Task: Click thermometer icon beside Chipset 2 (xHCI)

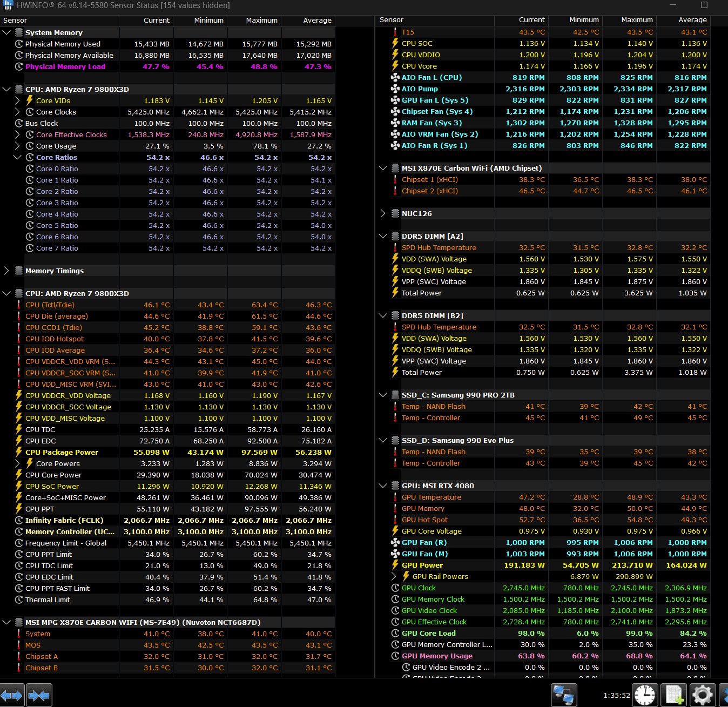Action: point(395,191)
